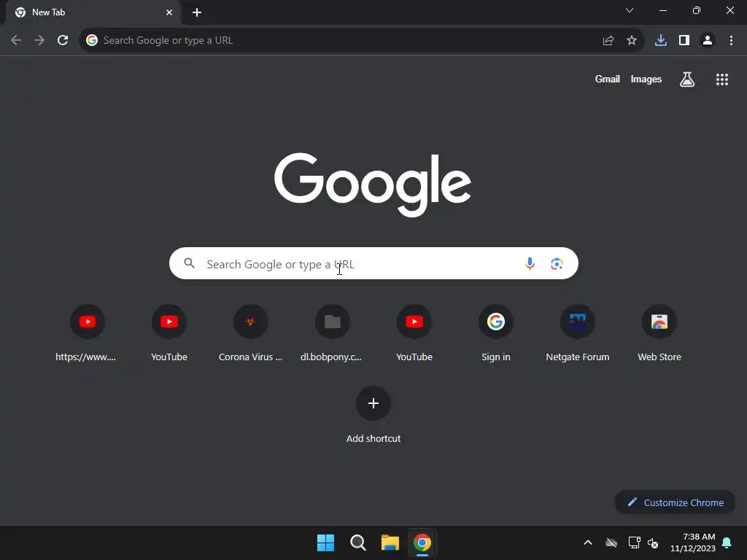Open the notifications bell

pos(727,542)
